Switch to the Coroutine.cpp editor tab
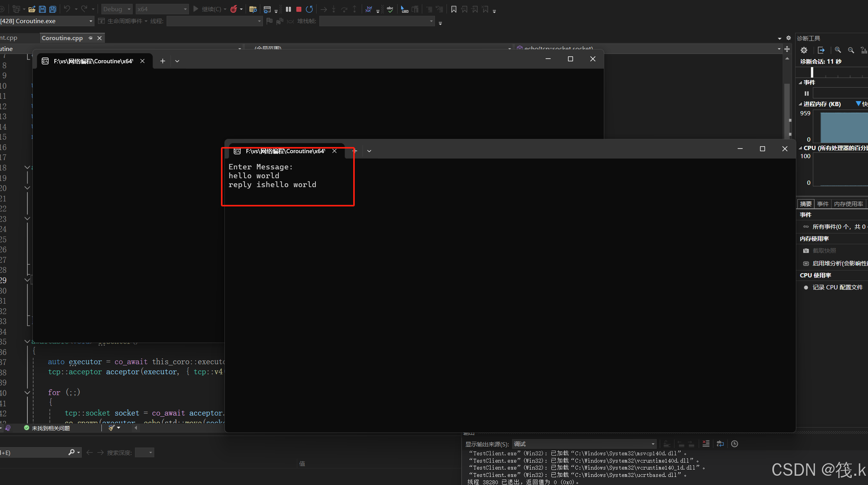Image resolution: width=868 pixels, height=485 pixels. pos(62,38)
